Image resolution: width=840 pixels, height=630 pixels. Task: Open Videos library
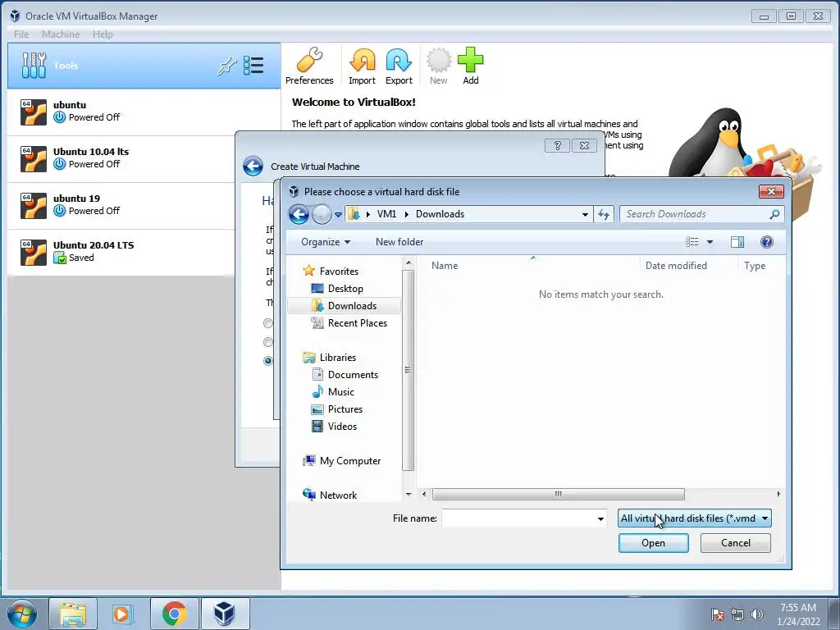(342, 426)
